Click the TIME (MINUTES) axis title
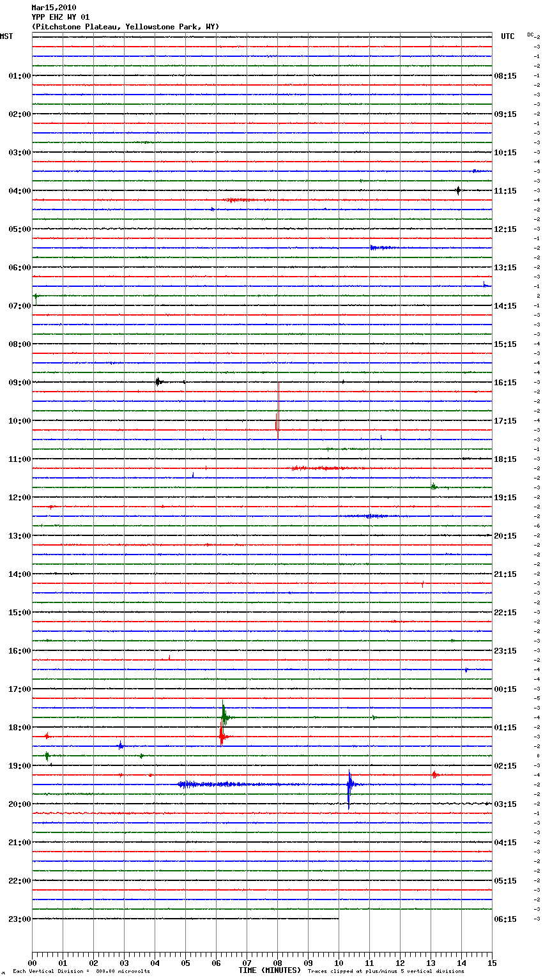This screenshot has height=980, width=543. coord(270,970)
